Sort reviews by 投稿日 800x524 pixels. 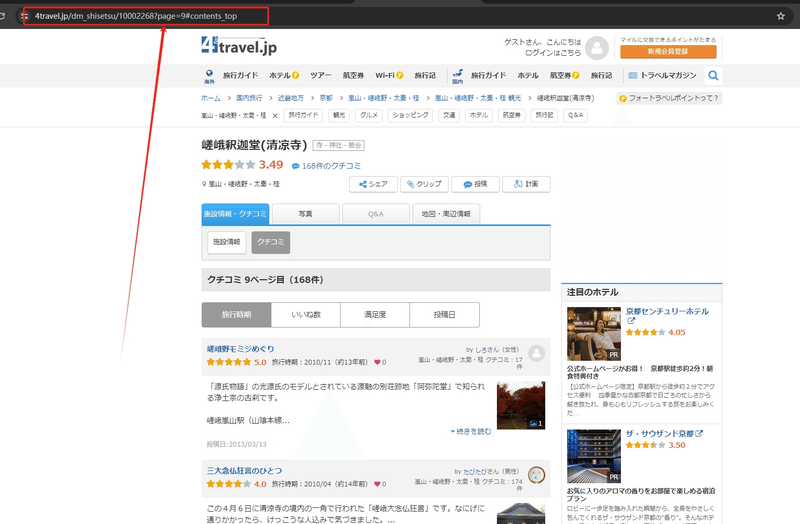pos(444,315)
